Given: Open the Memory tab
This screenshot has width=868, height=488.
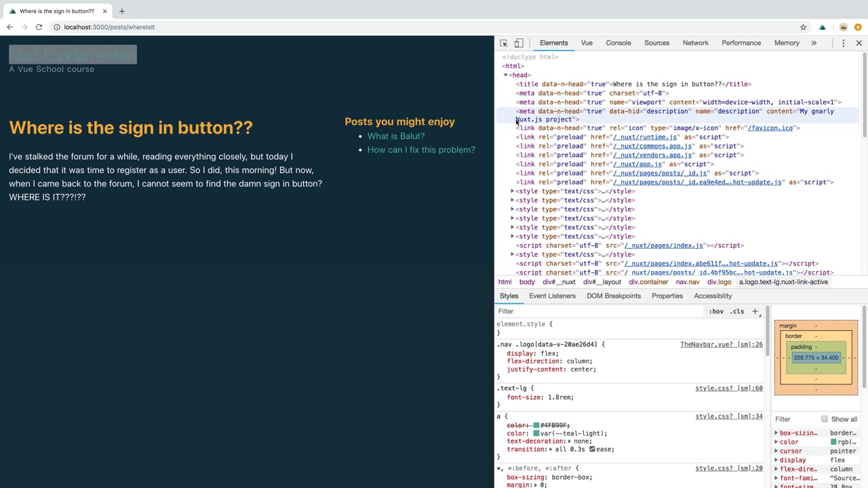Looking at the screenshot, I should click(787, 43).
